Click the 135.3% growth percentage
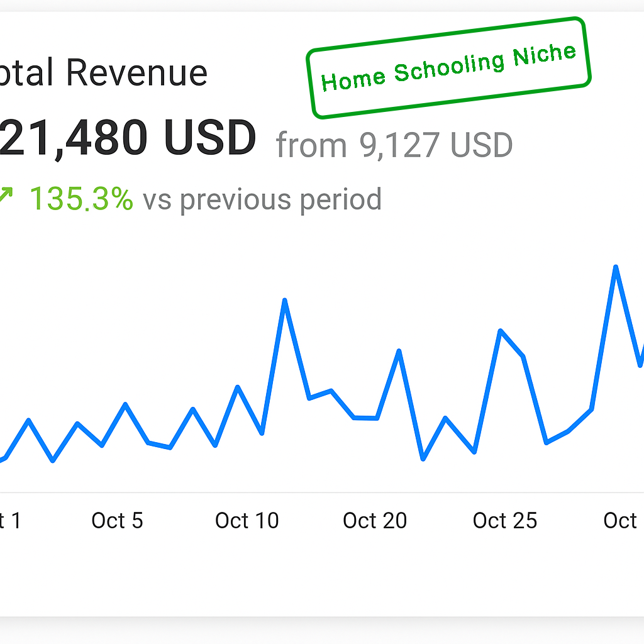This screenshot has width=644, height=644. pos(81,199)
